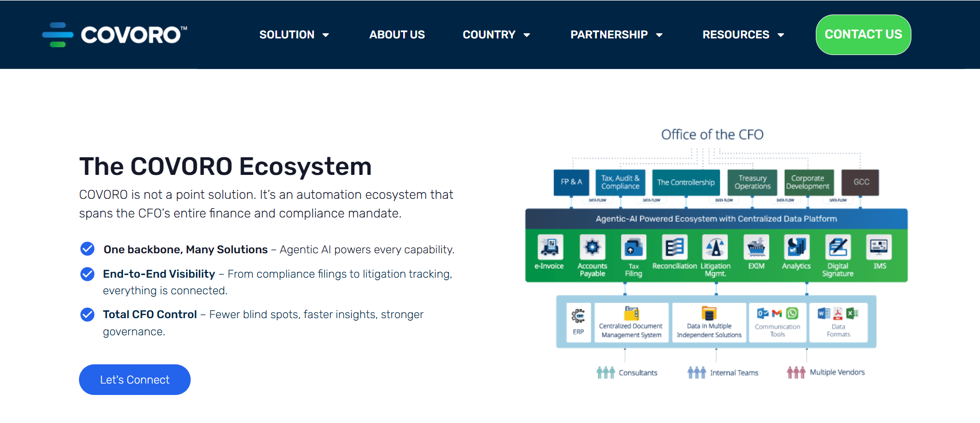Select the EXIM ship icon

click(x=756, y=247)
